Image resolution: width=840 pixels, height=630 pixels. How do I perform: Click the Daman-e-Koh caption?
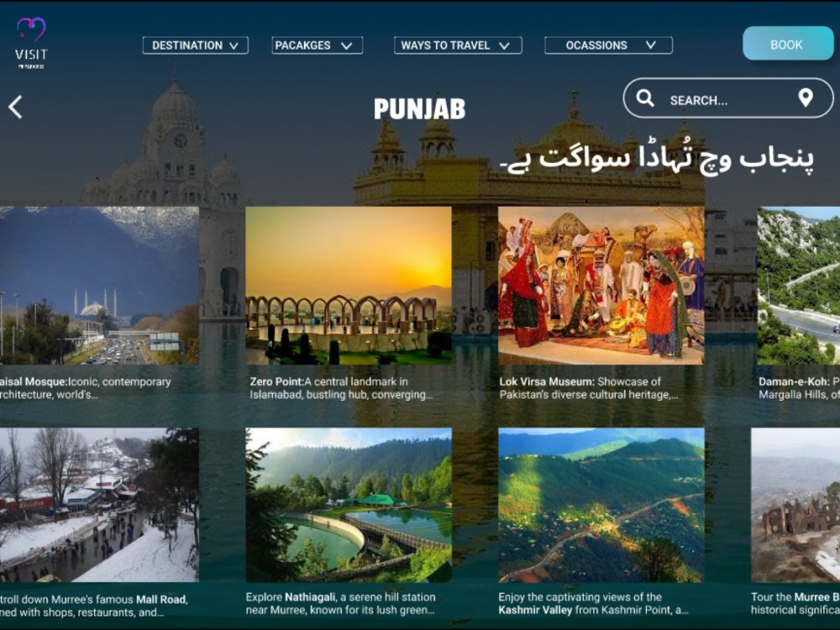pos(799,388)
